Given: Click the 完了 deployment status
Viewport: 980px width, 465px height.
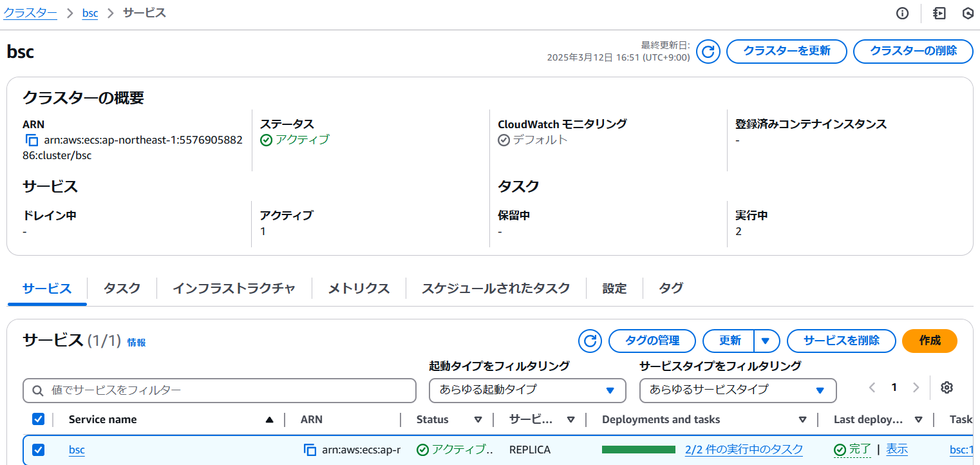Looking at the screenshot, I should (x=853, y=449).
